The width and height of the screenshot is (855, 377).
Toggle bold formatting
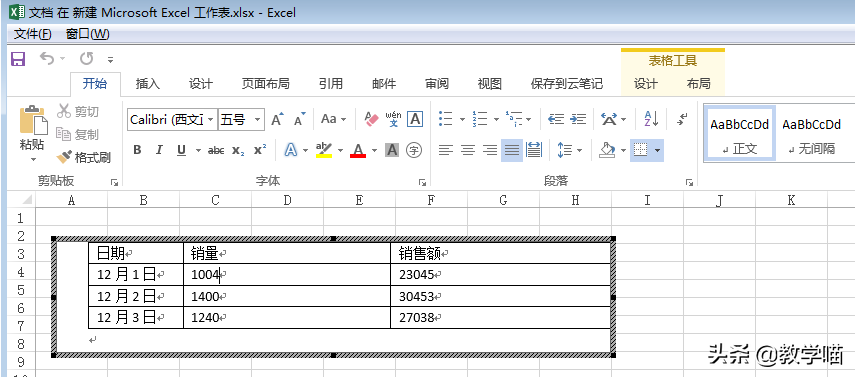pos(137,150)
